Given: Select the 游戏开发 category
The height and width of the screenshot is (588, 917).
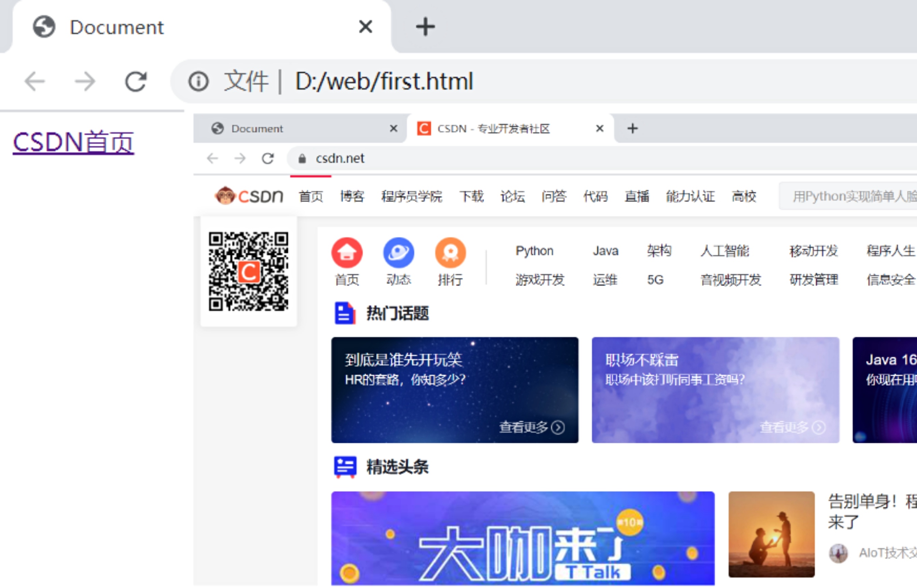Looking at the screenshot, I should click(540, 280).
